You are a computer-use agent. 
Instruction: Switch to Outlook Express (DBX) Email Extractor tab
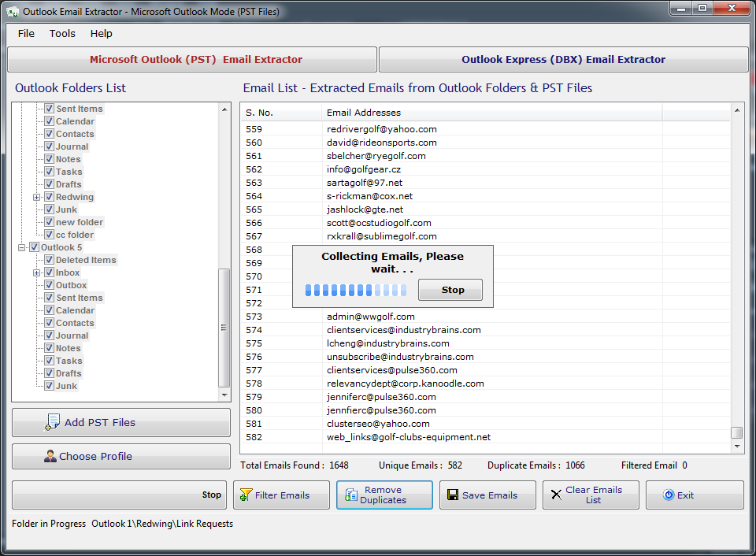pyautogui.click(x=564, y=59)
